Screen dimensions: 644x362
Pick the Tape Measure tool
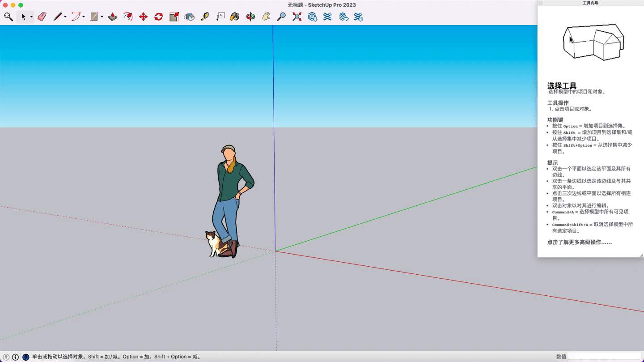point(205,17)
